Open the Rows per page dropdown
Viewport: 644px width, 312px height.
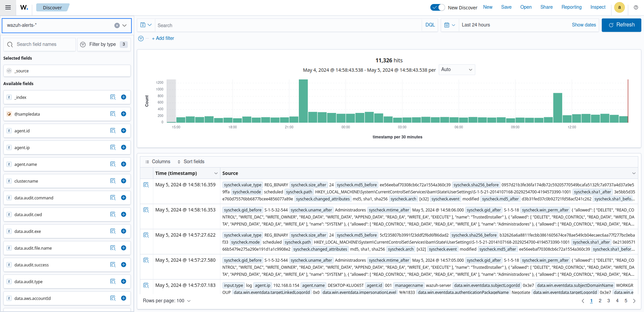[167, 301]
